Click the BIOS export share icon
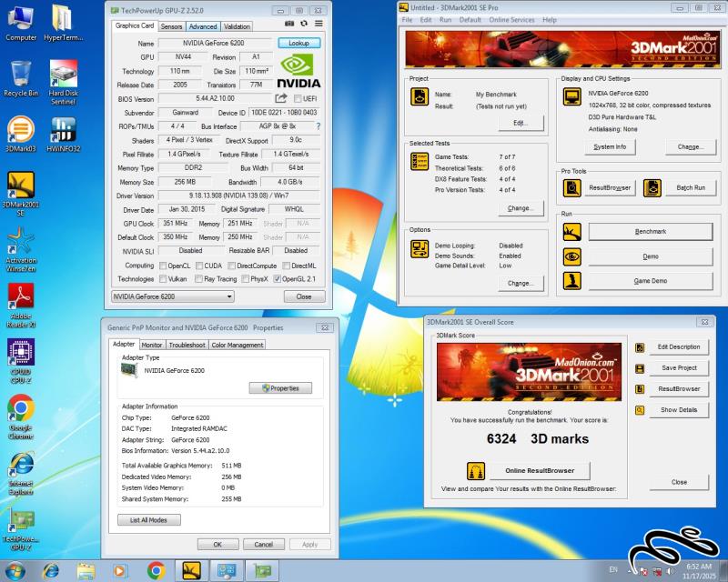This screenshot has height=582, width=728. pyautogui.click(x=281, y=98)
